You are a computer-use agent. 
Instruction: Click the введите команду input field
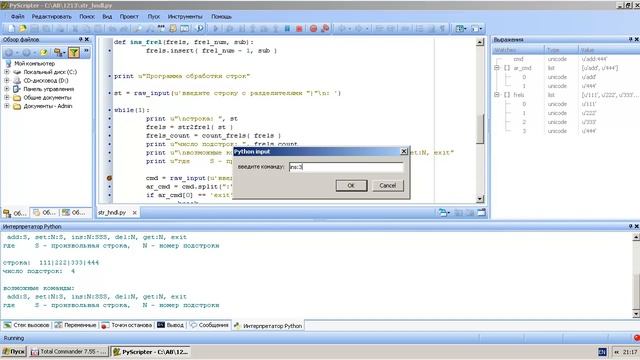coord(346,167)
